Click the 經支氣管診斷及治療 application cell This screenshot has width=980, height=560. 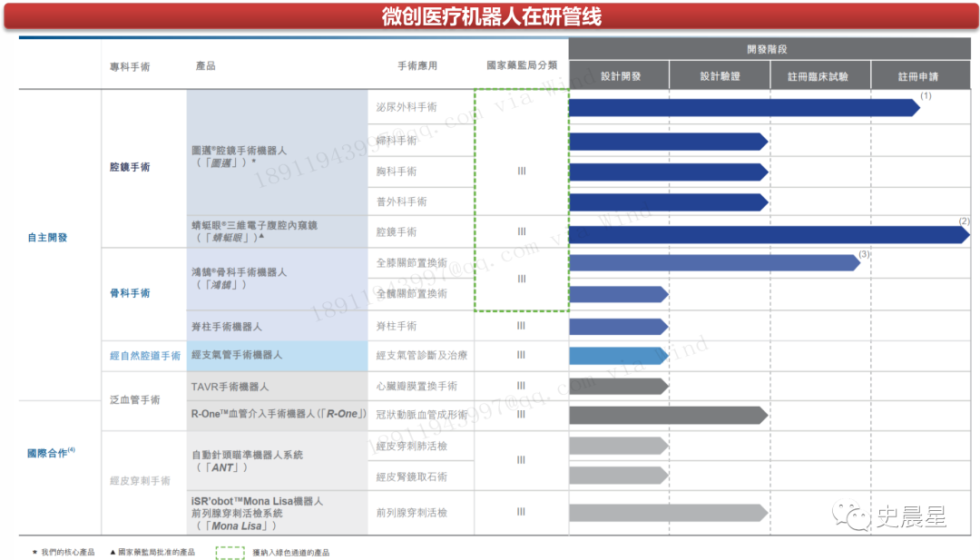(x=421, y=356)
